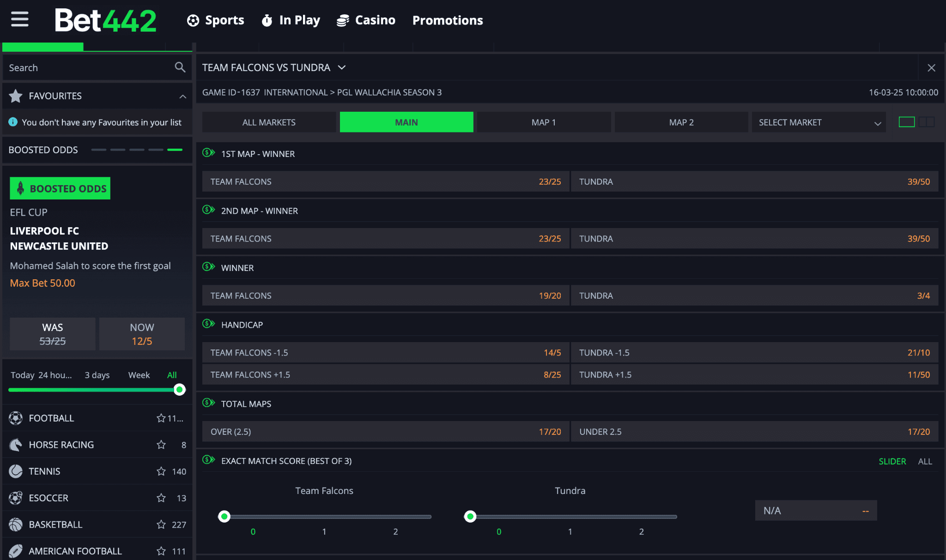946x560 pixels.
Task: Switch to Map 1 tab
Action: point(544,122)
